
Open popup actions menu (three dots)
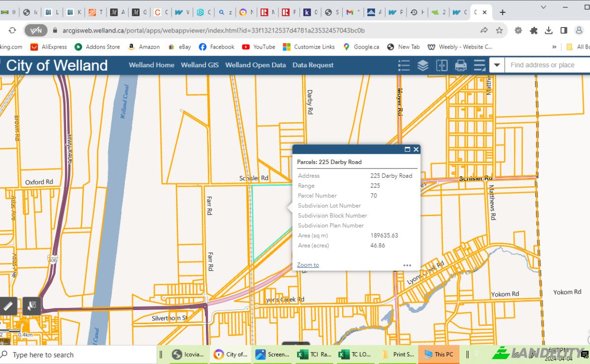pyautogui.click(x=407, y=265)
